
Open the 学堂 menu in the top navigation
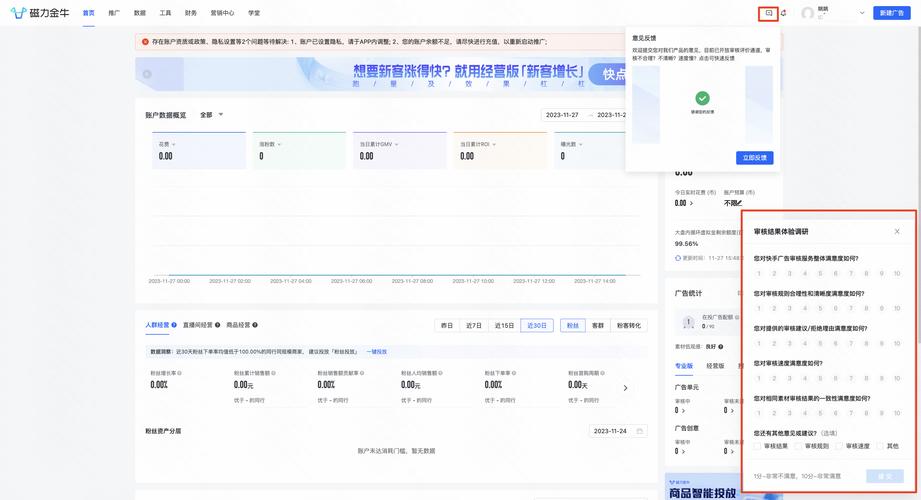click(x=254, y=13)
